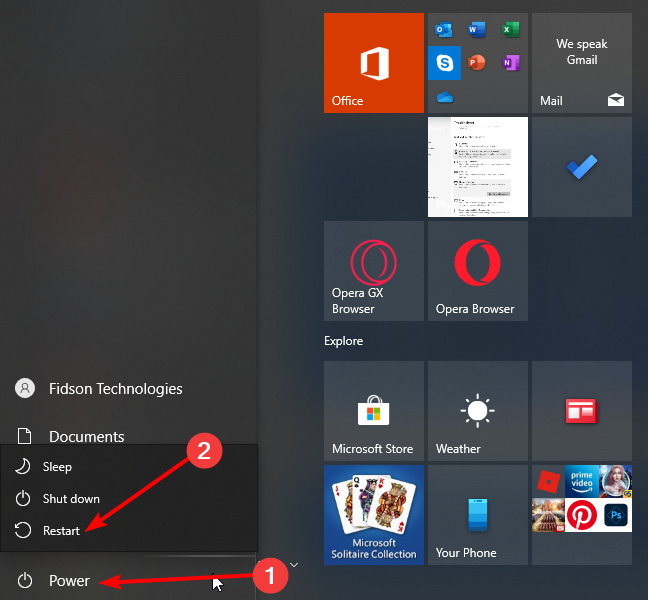The height and width of the screenshot is (600, 648).
Task: Open the To Do blue checkmark tile
Action: pyautogui.click(x=581, y=167)
